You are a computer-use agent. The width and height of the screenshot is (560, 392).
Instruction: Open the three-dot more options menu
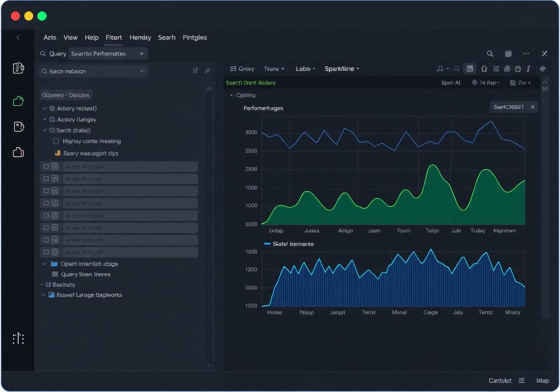pos(526,54)
